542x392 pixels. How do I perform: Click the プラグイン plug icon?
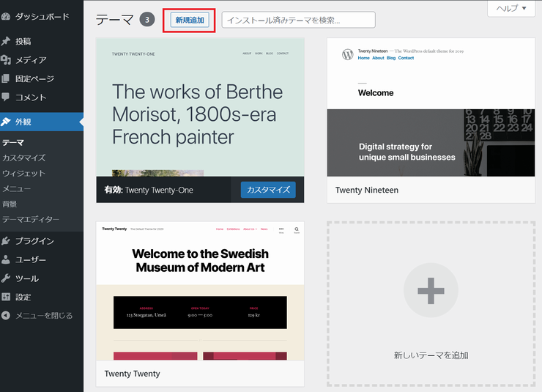click(x=6, y=241)
